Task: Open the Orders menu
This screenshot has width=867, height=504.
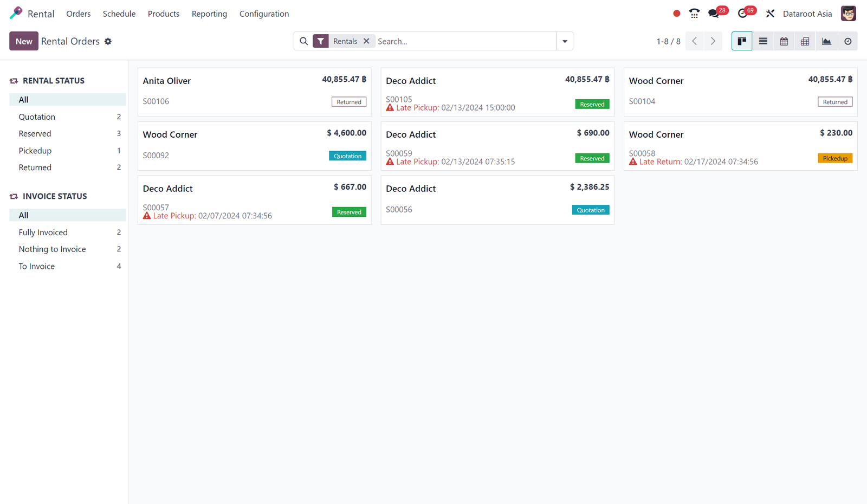Action: pos(79,14)
